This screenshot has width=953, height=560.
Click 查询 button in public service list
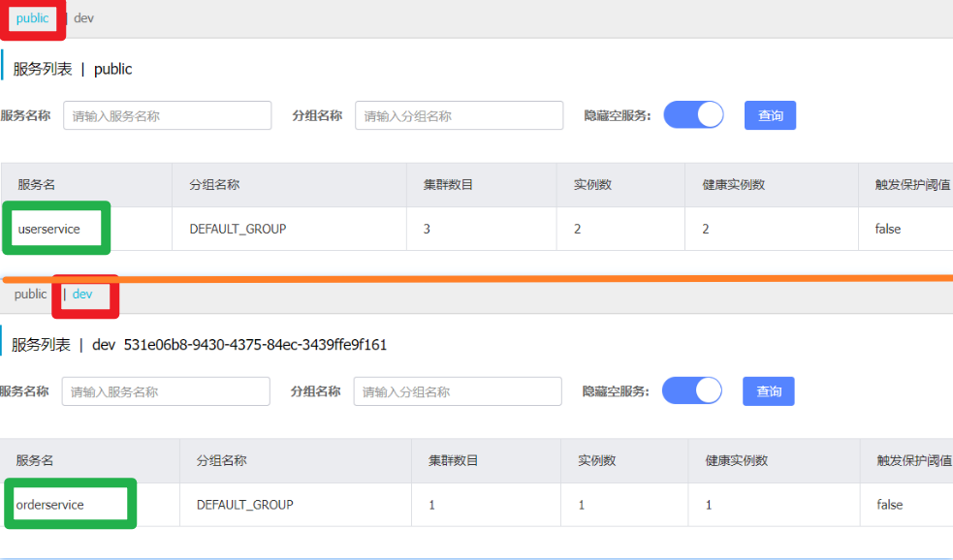tap(770, 115)
